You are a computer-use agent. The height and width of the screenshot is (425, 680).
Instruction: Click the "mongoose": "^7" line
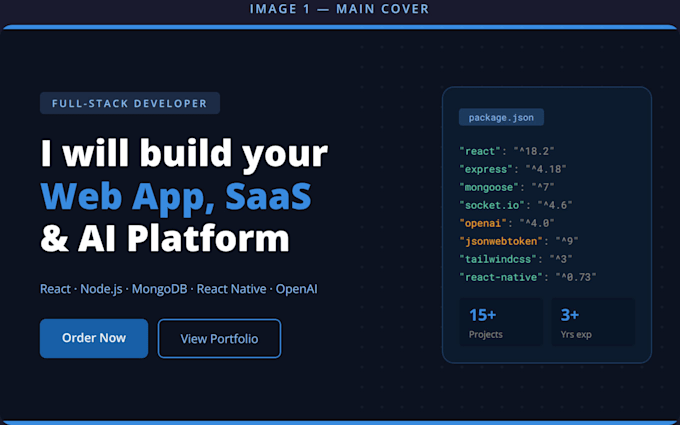(507, 187)
